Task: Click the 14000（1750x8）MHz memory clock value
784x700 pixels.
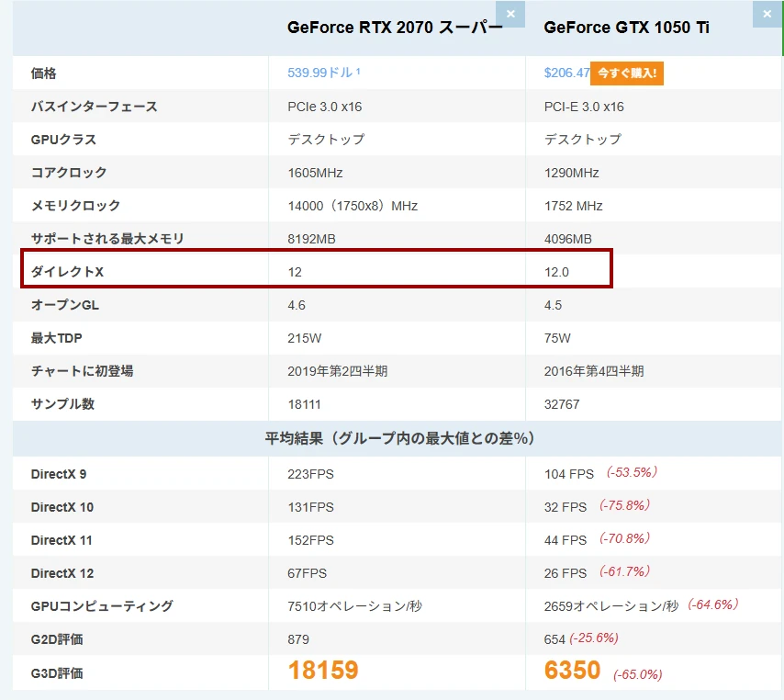Action: coord(353,206)
